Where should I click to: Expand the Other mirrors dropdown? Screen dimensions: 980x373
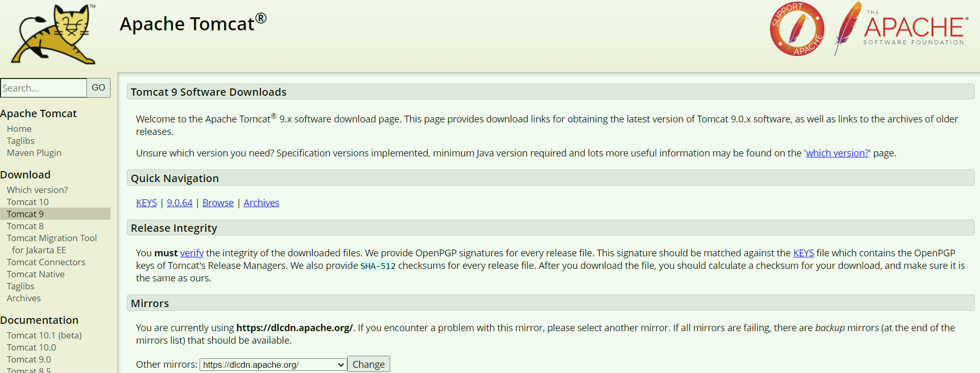[x=273, y=365]
